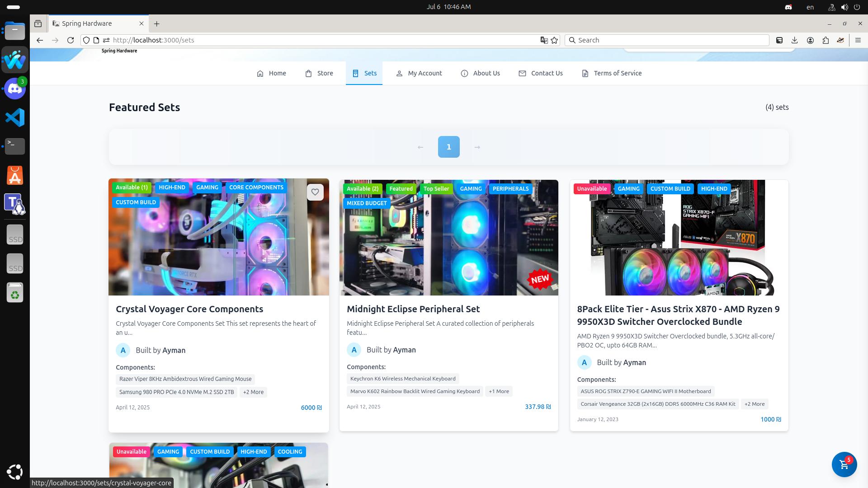Click the 337.98 ₪ price

(538, 407)
